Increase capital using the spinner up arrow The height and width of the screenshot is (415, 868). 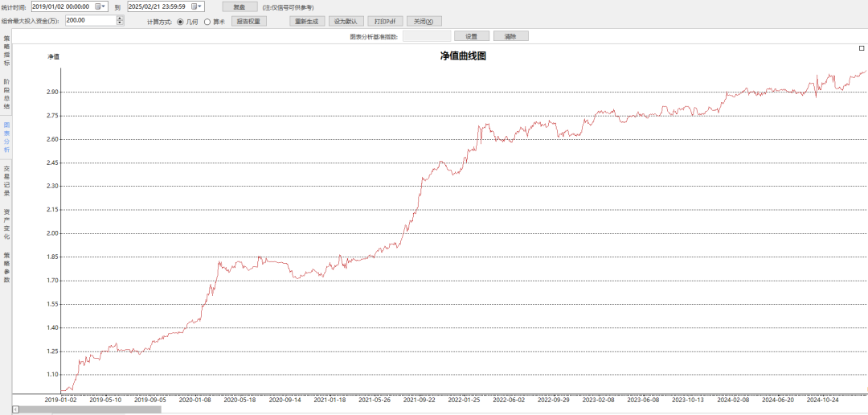coord(121,18)
